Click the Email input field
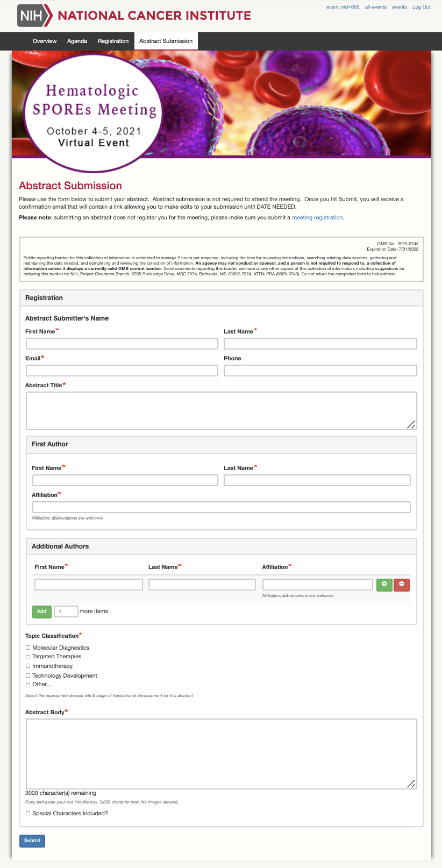Image resolution: width=442 pixels, height=868 pixels. click(x=122, y=371)
